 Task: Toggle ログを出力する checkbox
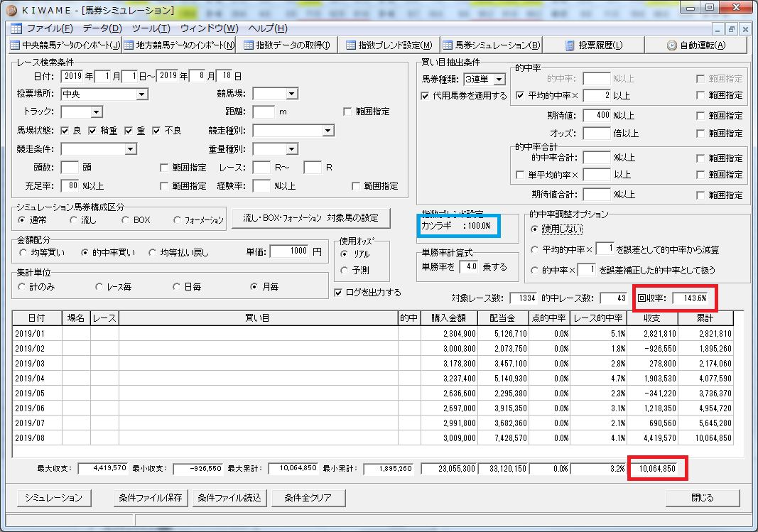coord(338,293)
